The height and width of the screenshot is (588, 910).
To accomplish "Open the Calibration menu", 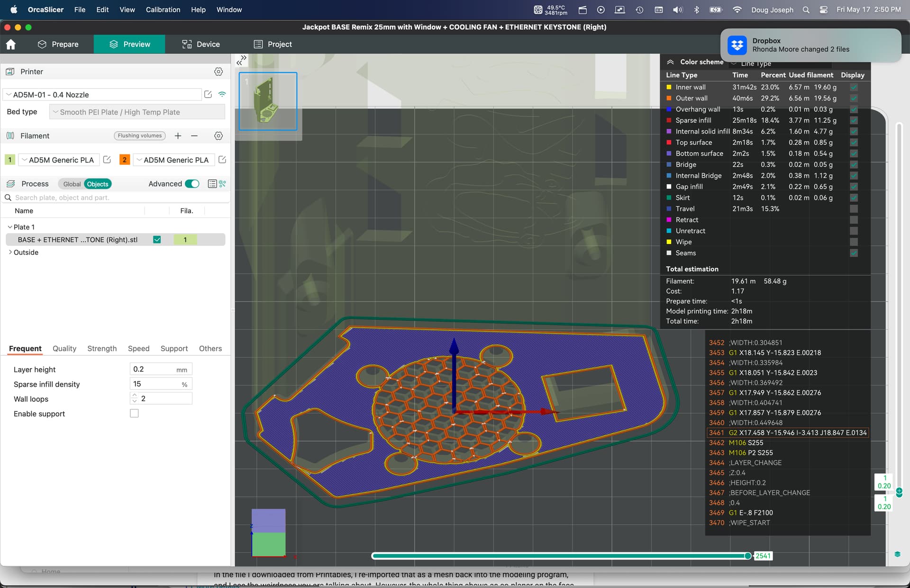I will coord(163,9).
